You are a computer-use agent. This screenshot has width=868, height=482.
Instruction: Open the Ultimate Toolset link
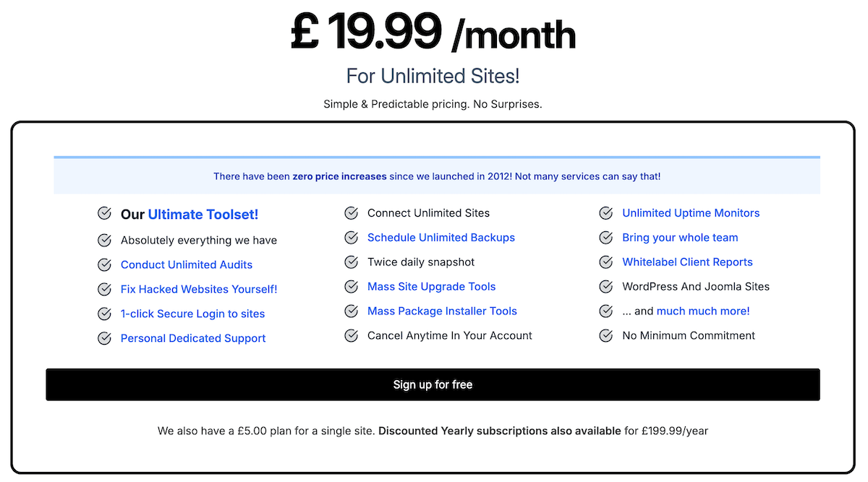(203, 215)
